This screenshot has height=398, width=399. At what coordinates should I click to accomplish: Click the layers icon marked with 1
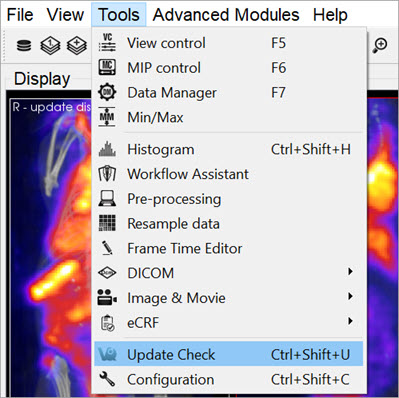click(x=50, y=45)
